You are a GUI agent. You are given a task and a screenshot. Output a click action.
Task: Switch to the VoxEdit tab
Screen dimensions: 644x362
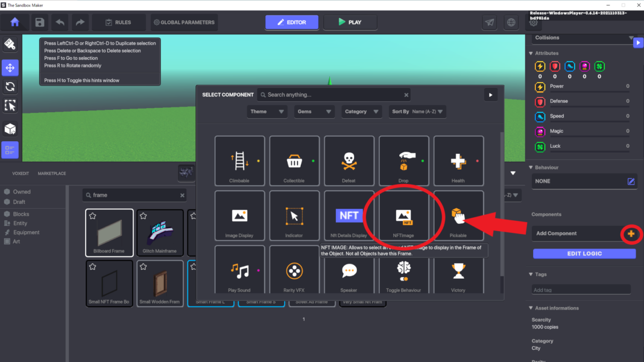click(21, 173)
